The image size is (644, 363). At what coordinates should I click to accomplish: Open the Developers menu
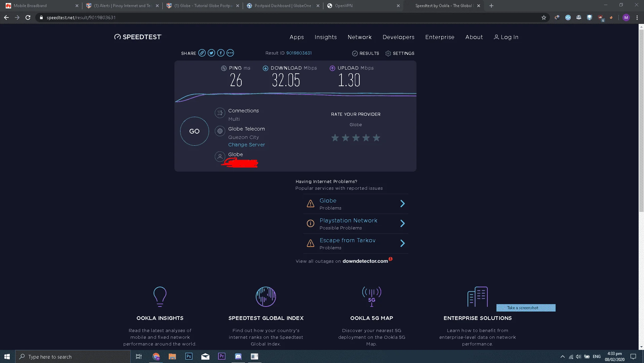point(398,37)
